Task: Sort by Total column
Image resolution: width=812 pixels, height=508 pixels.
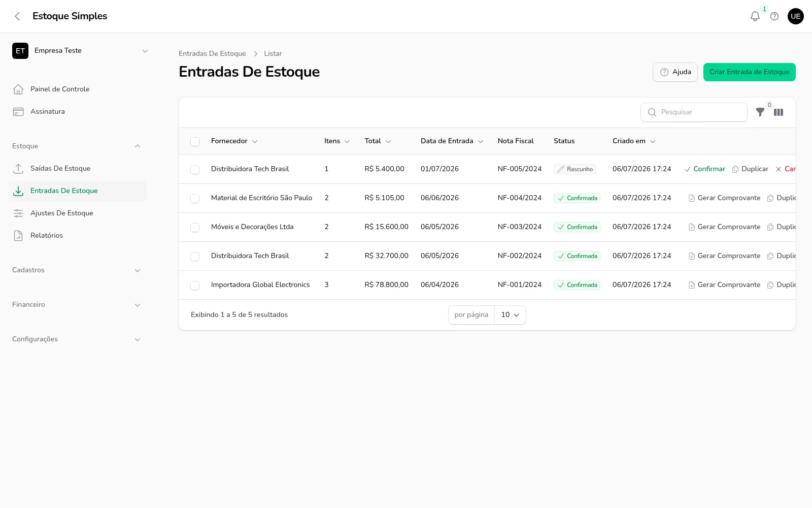Action: pos(378,141)
